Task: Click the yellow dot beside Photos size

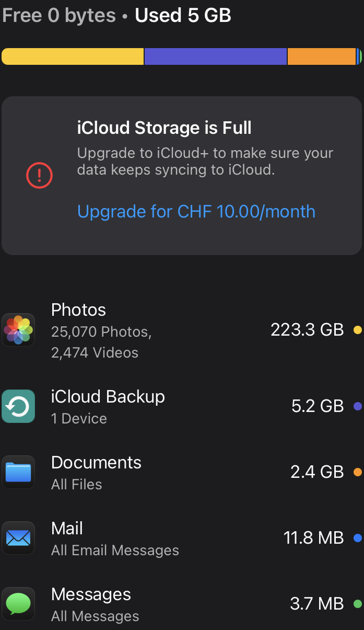Action: (358, 330)
